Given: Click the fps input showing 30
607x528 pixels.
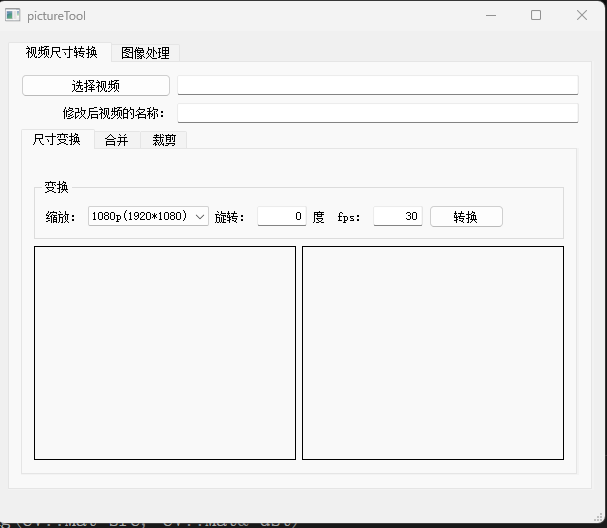Looking at the screenshot, I should click(397, 216).
